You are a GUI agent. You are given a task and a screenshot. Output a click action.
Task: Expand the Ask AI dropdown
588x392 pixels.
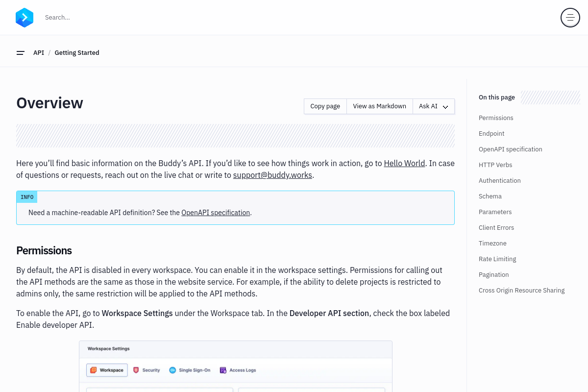tap(434, 106)
